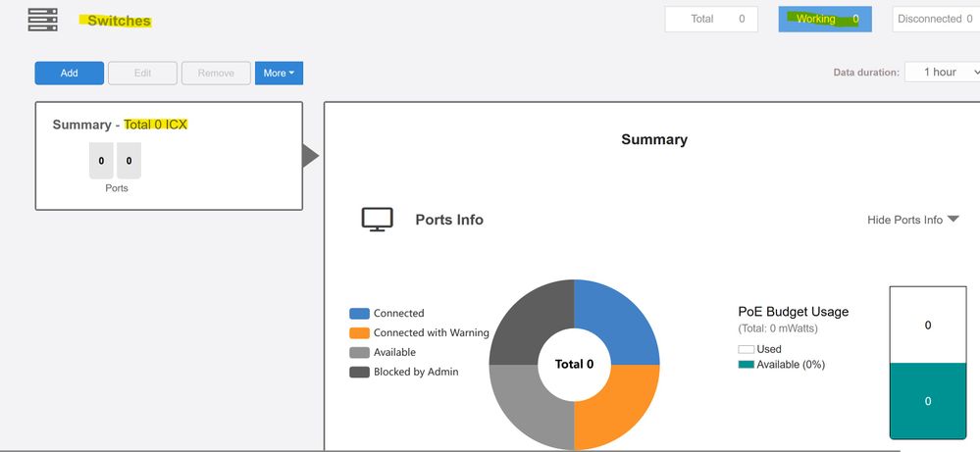Click the Total 0 donut chart center
980x452 pixels.
click(x=574, y=364)
